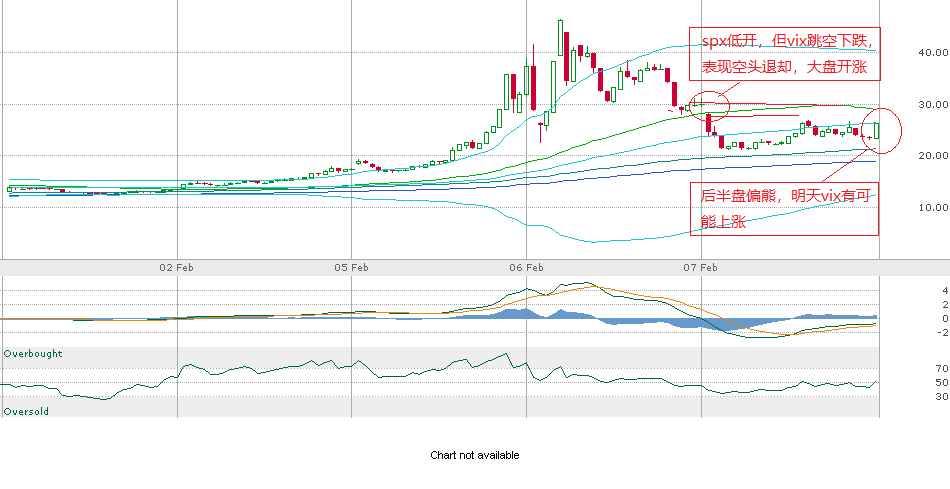Select the top red annotation box starting 'spx低开'
The image size is (950, 489).
pos(783,55)
